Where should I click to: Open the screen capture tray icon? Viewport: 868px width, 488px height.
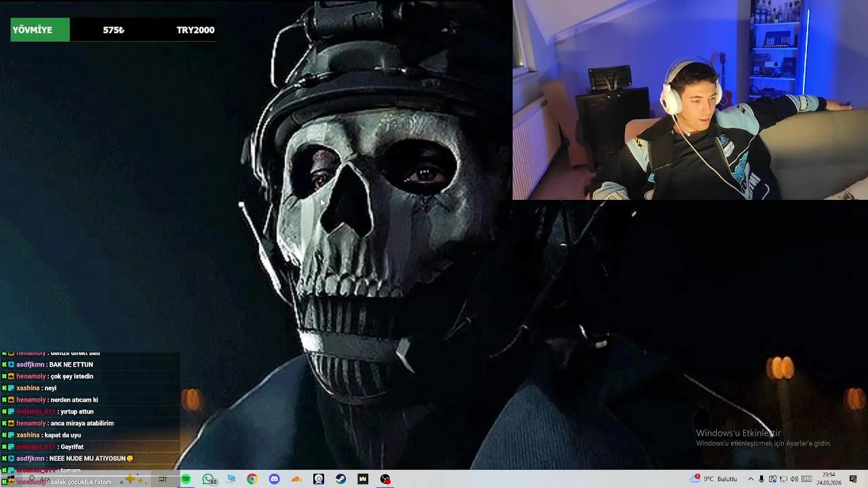(772, 479)
